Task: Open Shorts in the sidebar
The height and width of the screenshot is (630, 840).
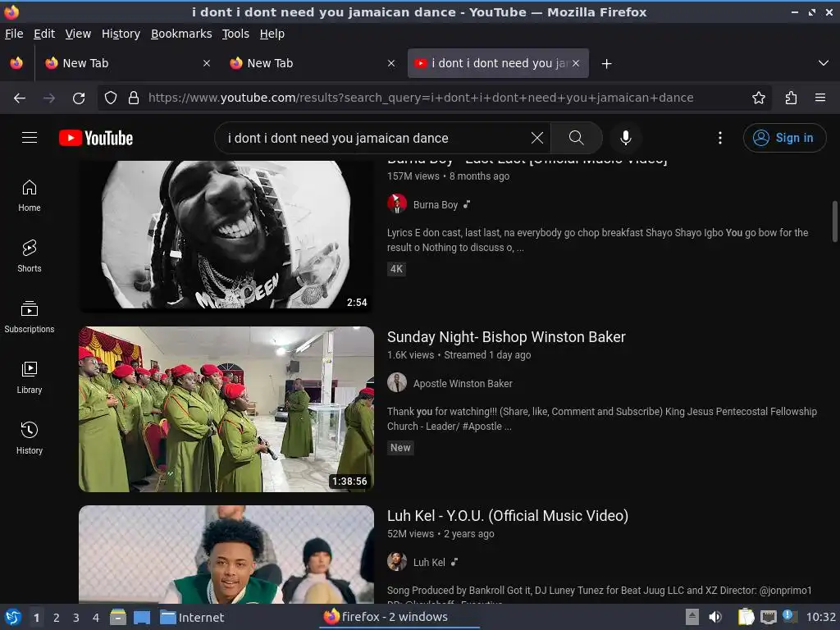Action: (x=30, y=256)
